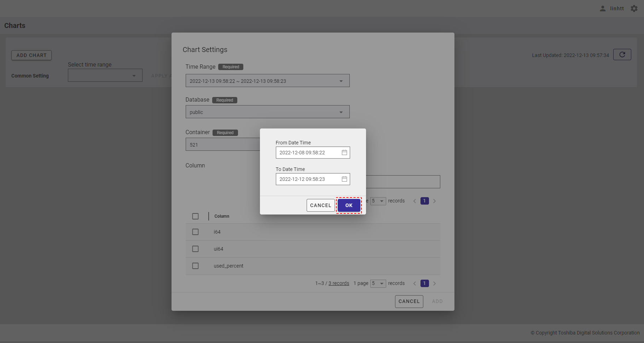Click next page arrow in upper pagination
This screenshot has height=343, width=644.
pos(434,201)
